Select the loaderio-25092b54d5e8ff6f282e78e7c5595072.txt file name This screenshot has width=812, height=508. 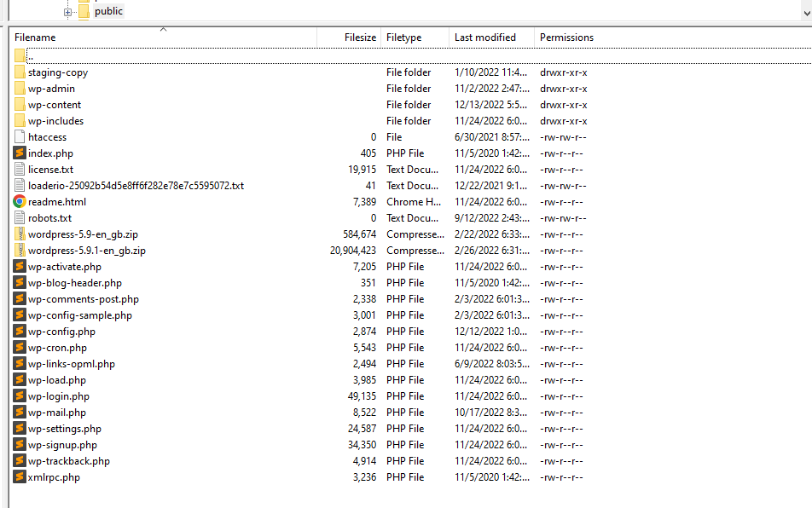tap(136, 185)
